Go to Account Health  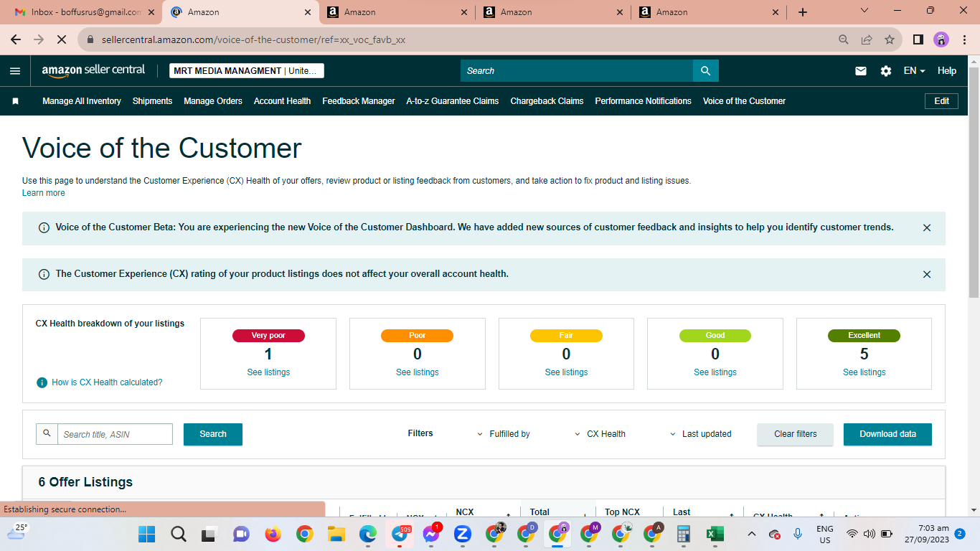(282, 101)
